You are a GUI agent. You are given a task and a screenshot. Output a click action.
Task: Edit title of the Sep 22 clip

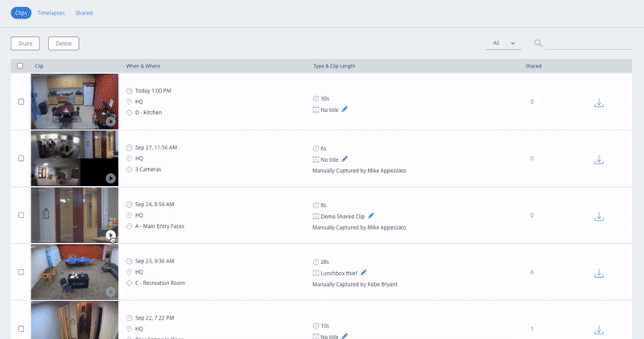coord(345,336)
